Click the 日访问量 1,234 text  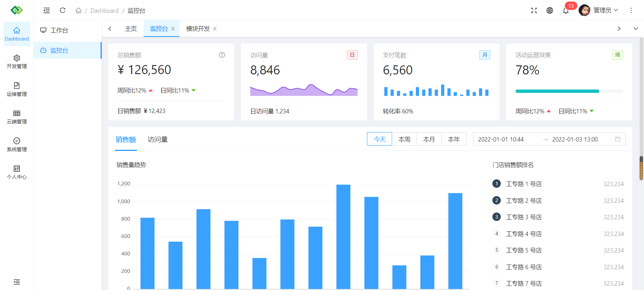click(x=270, y=111)
